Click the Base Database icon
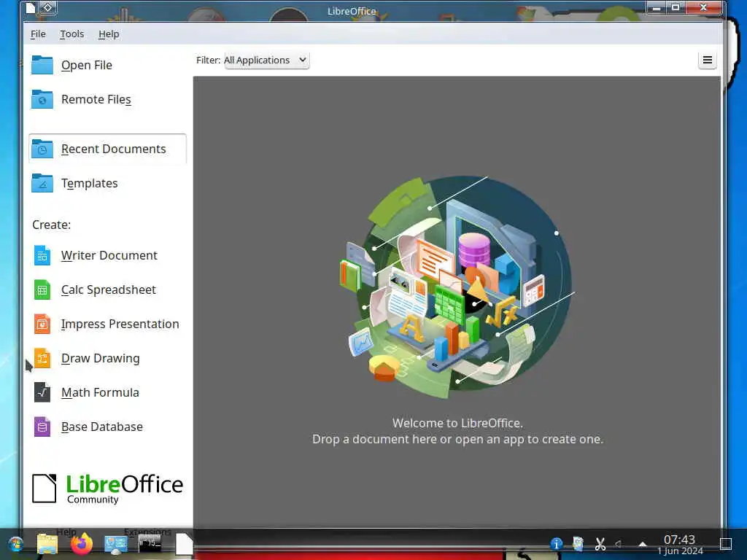Screen dimensions: 747x560 pos(42,427)
